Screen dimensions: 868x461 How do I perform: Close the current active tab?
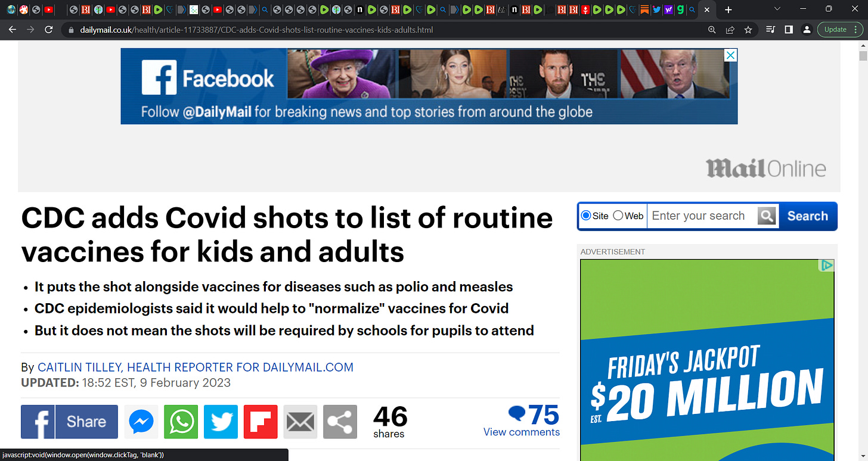point(707,10)
